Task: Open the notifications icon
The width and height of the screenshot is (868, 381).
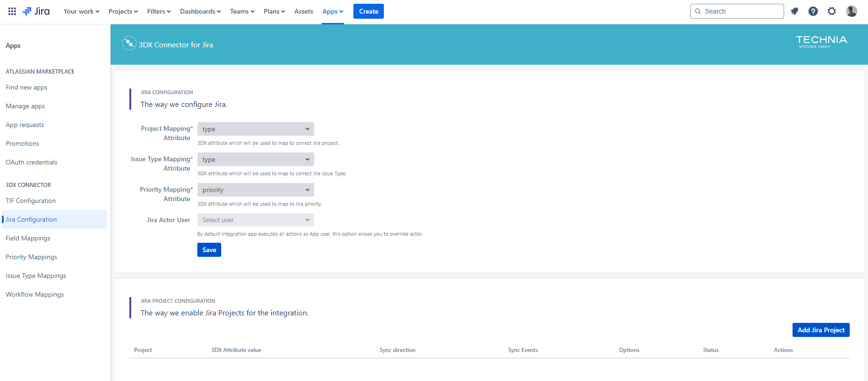Action: 794,11
